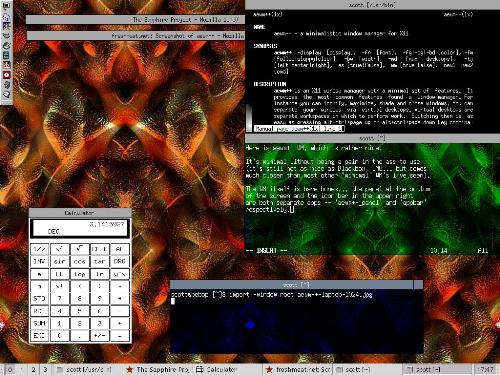Click the speech bubble icon in icon bar
Image resolution: width=500 pixels, height=375 pixels.
(x=6, y=95)
